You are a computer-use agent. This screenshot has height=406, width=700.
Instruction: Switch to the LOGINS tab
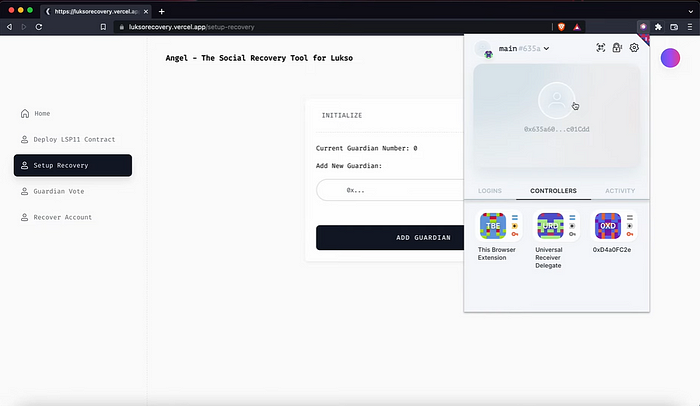click(x=490, y=191)
